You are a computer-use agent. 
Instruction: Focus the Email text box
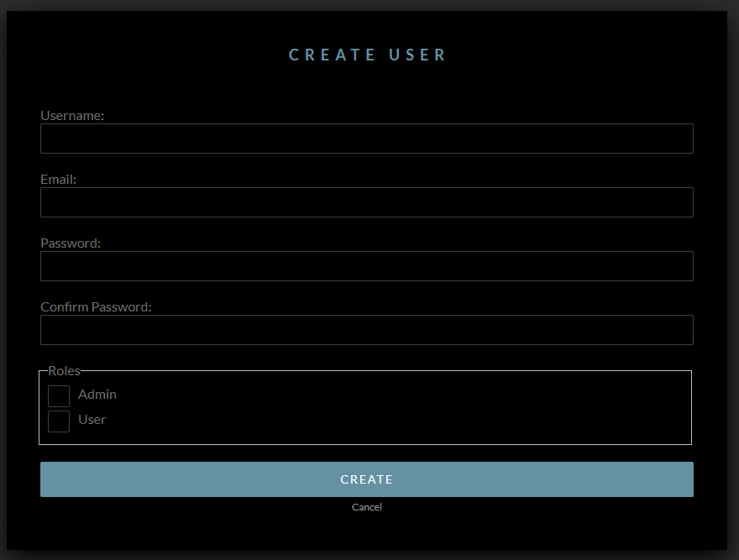(x=366, y=202)
